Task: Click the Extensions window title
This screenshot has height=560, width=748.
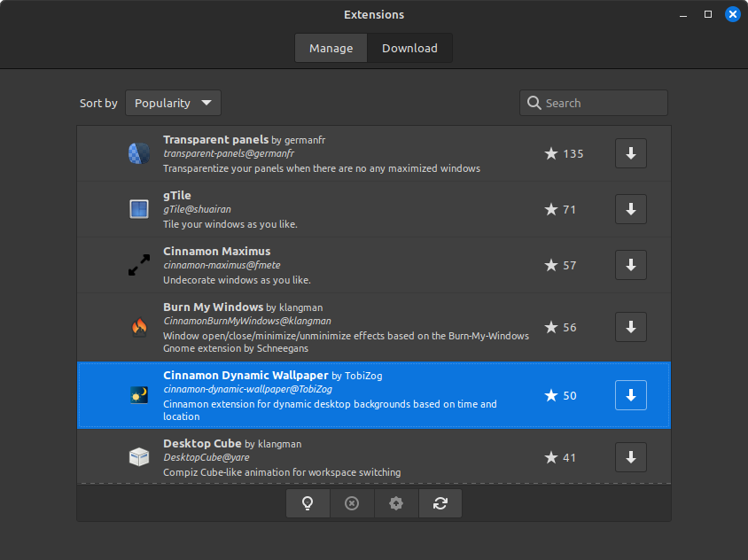Action: 374,15
